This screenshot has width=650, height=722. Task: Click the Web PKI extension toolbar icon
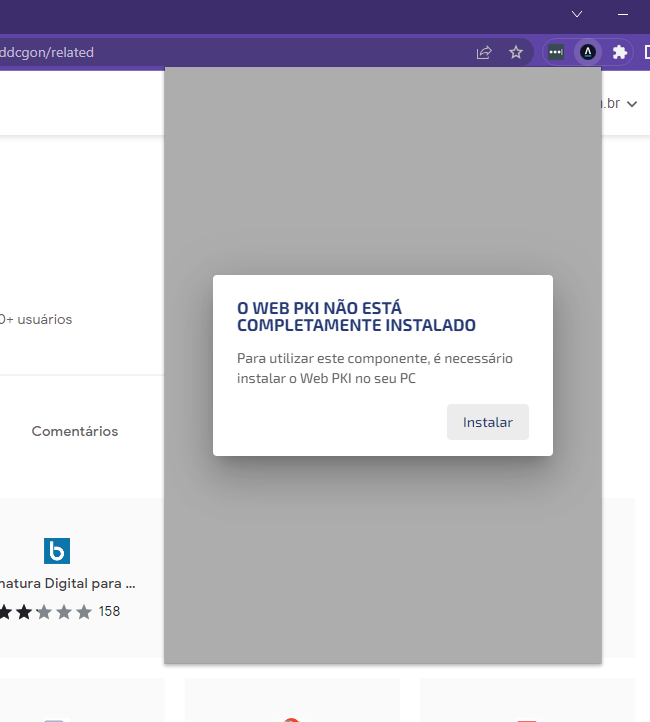point(587,52)
